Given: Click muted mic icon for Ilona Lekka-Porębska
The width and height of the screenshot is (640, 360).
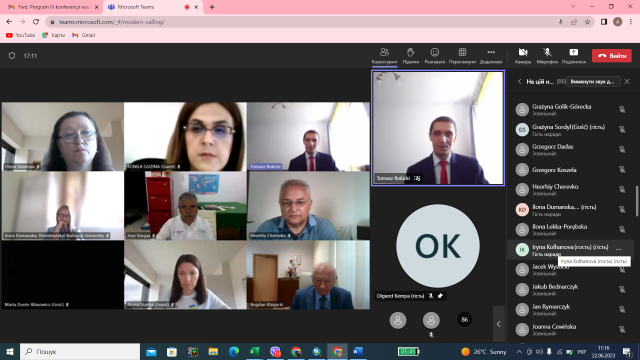Looking at the screenshot, I should pos(622,229).
